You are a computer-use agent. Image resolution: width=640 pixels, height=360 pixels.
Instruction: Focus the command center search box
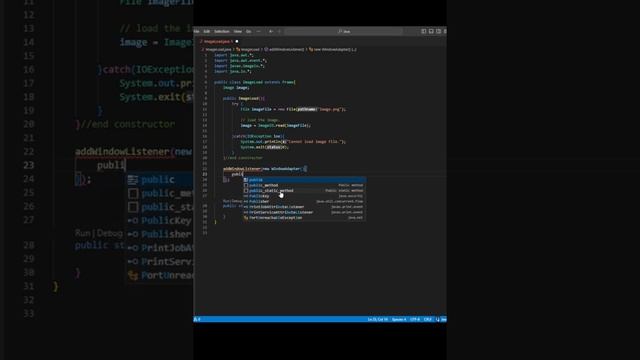(344, 31)
